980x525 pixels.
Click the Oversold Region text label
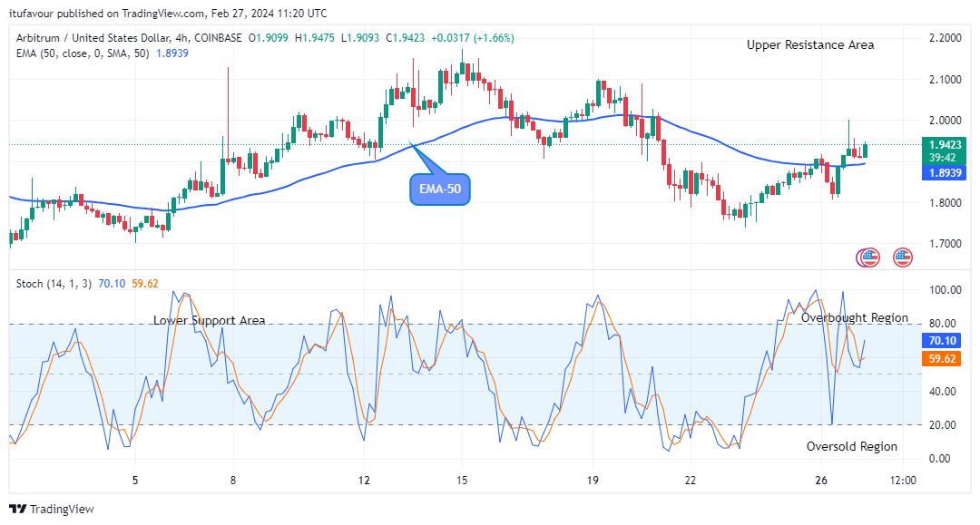pyautogui.click(x=852, y=446)
